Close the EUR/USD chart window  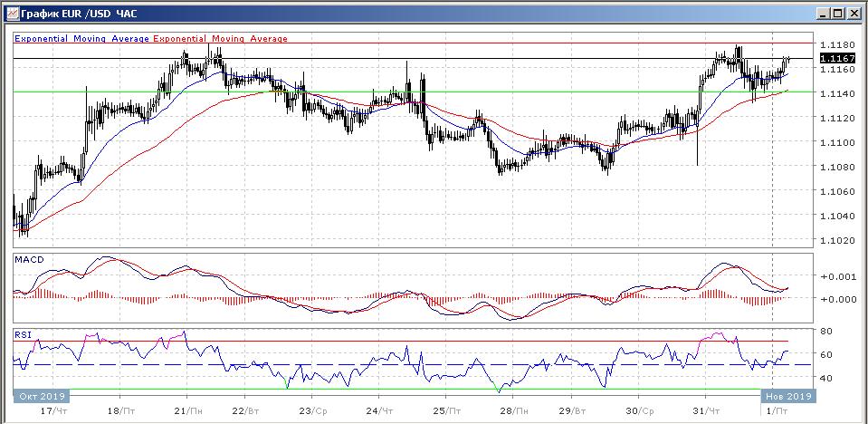(x=853, y=14)
